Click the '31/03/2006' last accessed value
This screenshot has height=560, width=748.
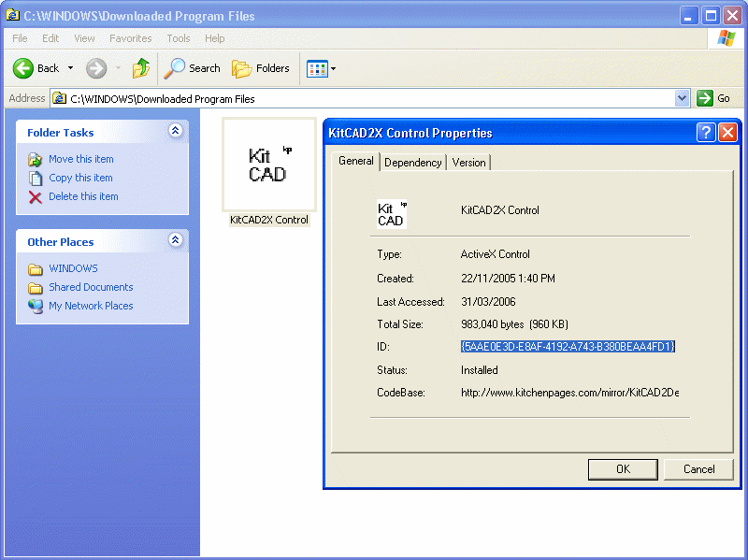[488, 302]
